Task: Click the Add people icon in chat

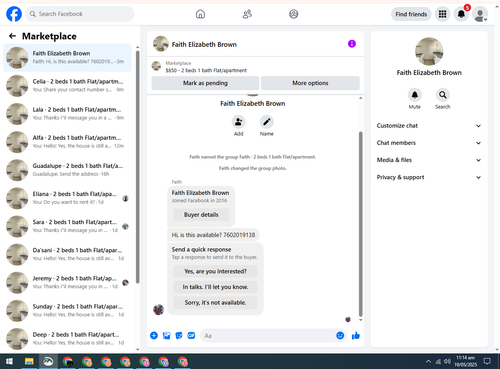Action: pos(239,122)
